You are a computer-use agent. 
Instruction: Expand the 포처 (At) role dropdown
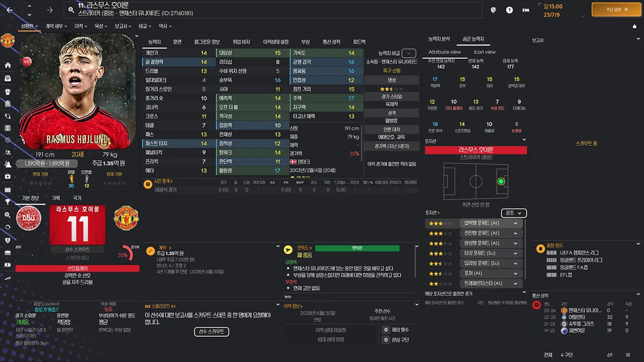point(492,274)
